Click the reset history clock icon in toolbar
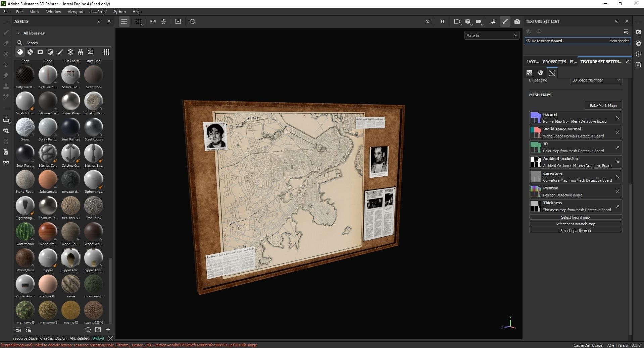Image resolution: width=644 pixels, height=348 pixels. [193, 21]
